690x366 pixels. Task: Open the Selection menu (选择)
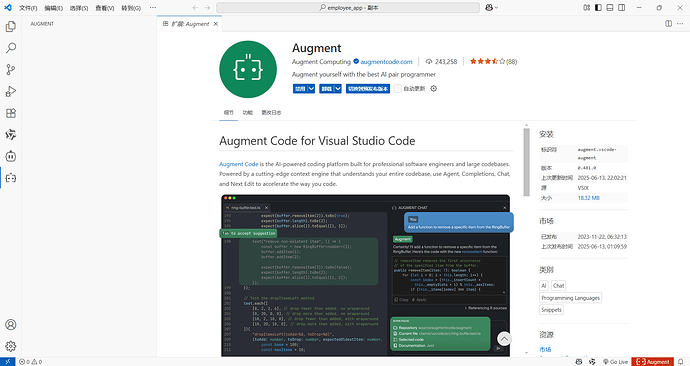79,7
